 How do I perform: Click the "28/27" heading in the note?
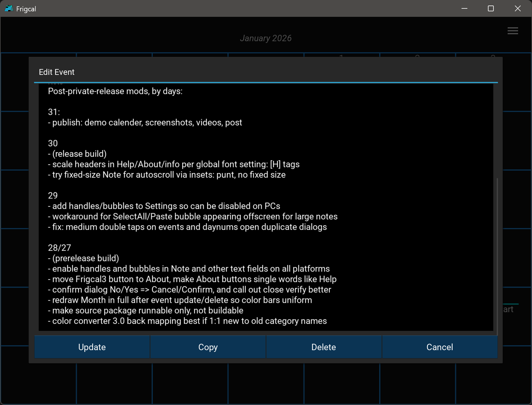point(59,248)
